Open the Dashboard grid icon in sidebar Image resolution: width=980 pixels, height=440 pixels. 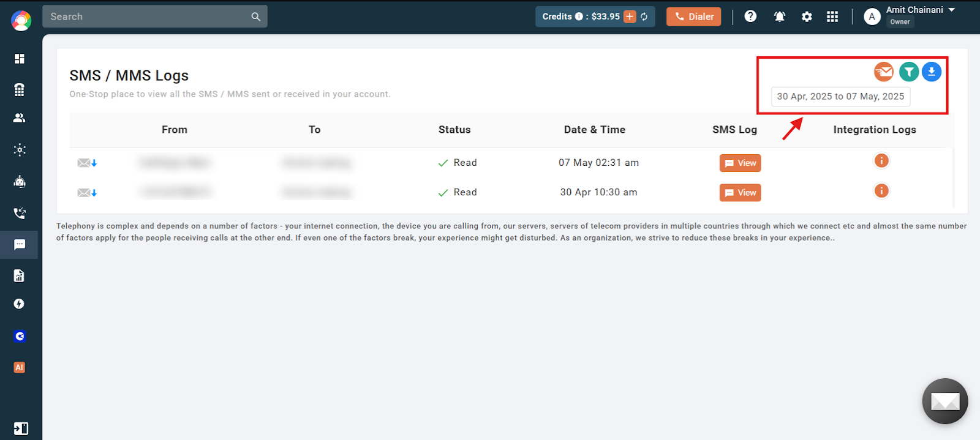20,59
